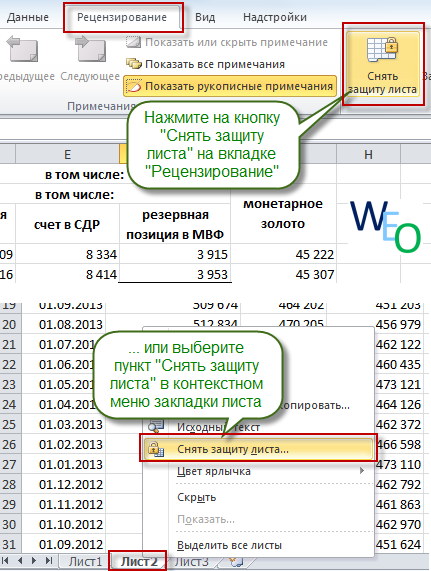This screenshot has width=431, height=571.
Task: Switch to the Данные tab
Action: [27, 17]
